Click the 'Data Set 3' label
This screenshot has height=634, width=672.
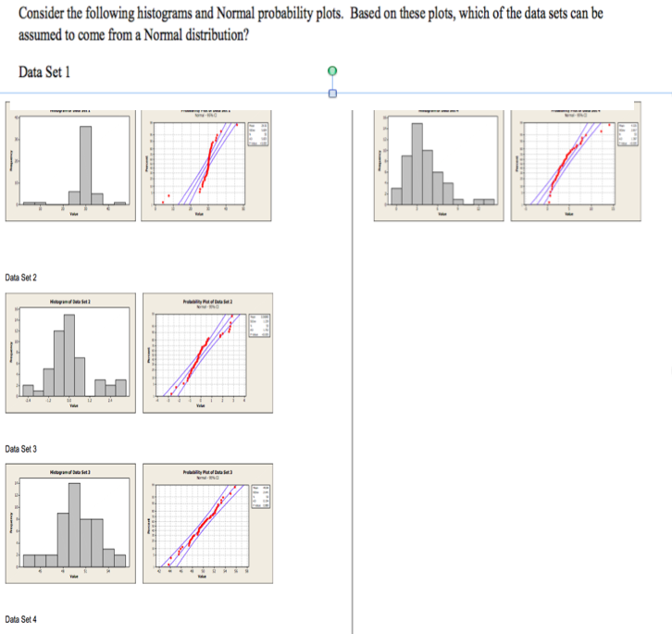pyautogui.click(x=21, y=449)
